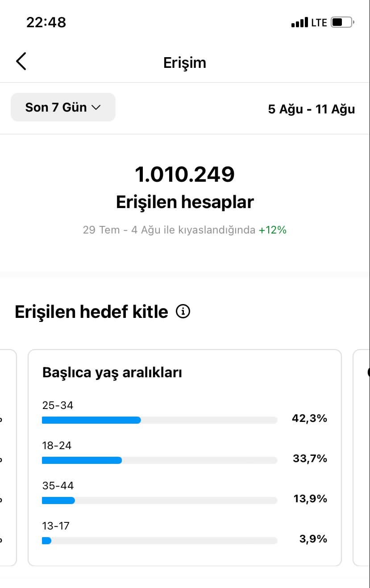The image size is (370, 588).
Task: Show the partially visible previous card on left
Action: tap(8, 458)
